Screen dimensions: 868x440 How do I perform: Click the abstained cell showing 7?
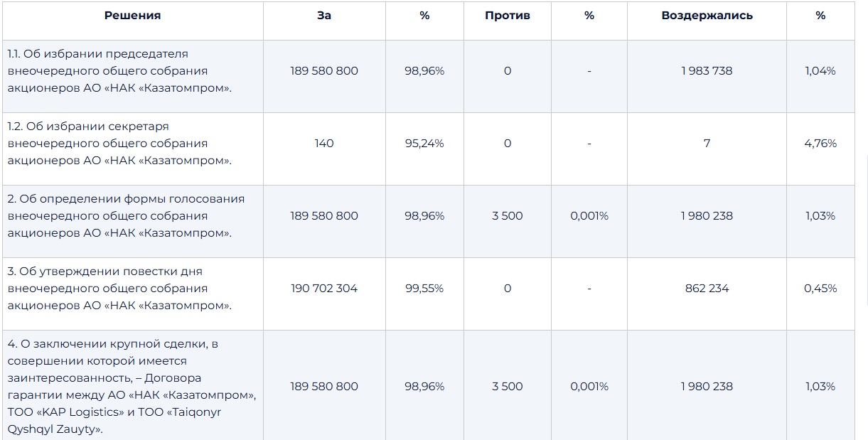click(x=707, y=144)
